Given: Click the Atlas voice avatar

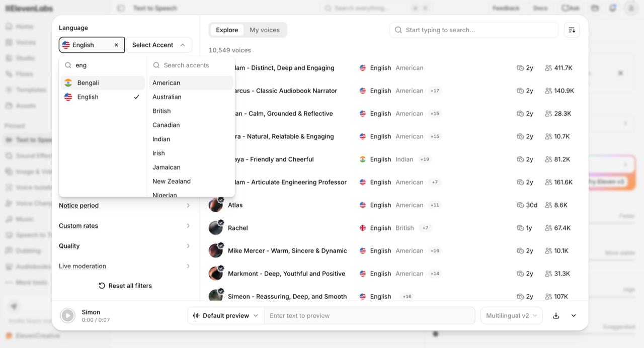Looking at the screenshot, I should (216, 205).
